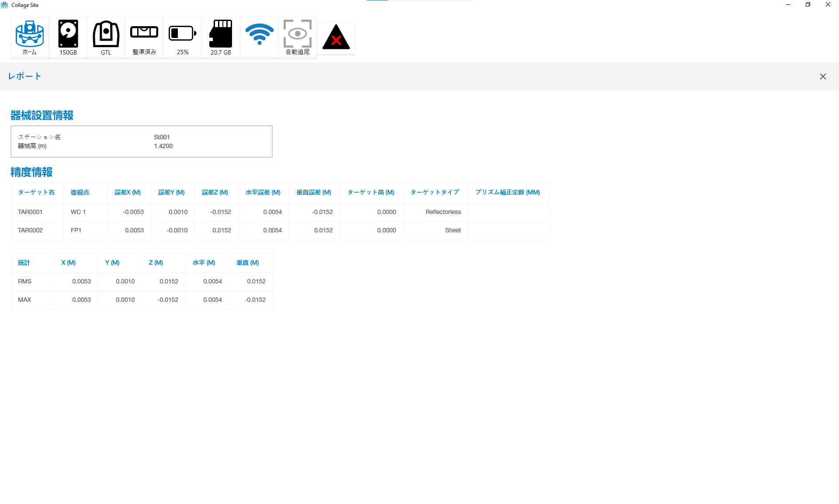Select the TAR0002 target row
Image resolution: width=839 pixels, height=504 pixels.
point(30,230)
